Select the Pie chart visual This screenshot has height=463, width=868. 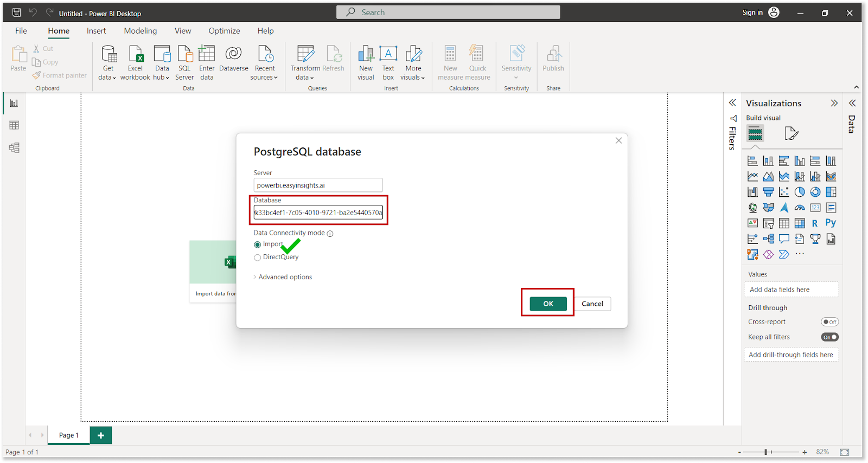tap(800, 192)
